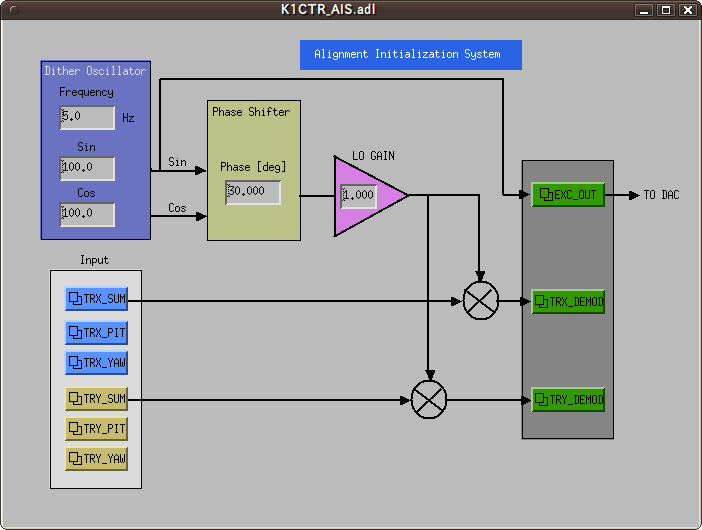Edit the Sin amplitude field
The width and height of the screenshot is (702, 530).
[87, 168]
